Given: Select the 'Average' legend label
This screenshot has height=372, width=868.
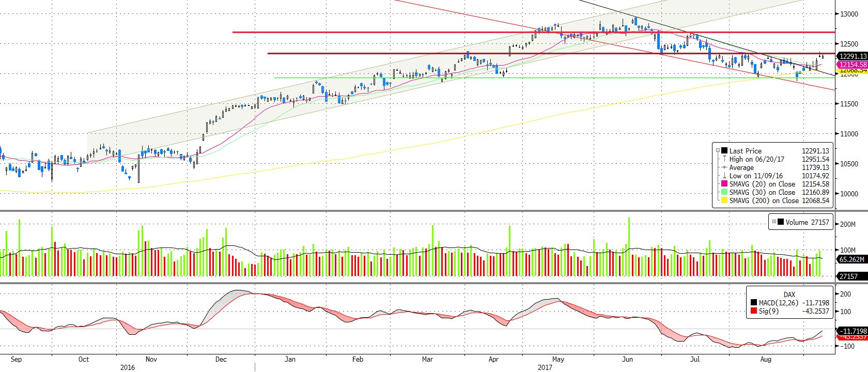Looking at the screenshot, I should [x=741, y=167].
